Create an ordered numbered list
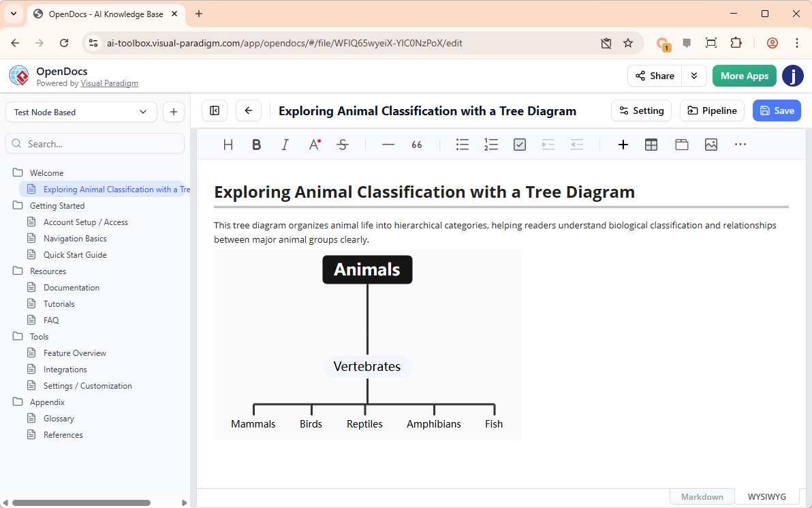The image size is (812, 508). click(491, 145)
